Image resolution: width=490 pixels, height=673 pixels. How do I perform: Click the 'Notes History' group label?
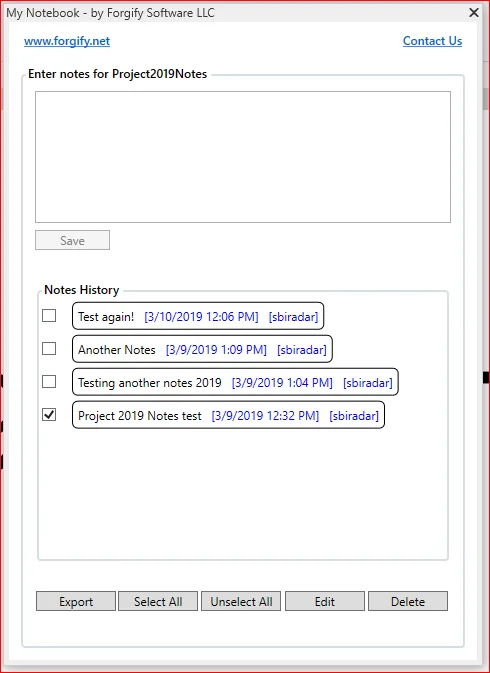pos(82,290)
